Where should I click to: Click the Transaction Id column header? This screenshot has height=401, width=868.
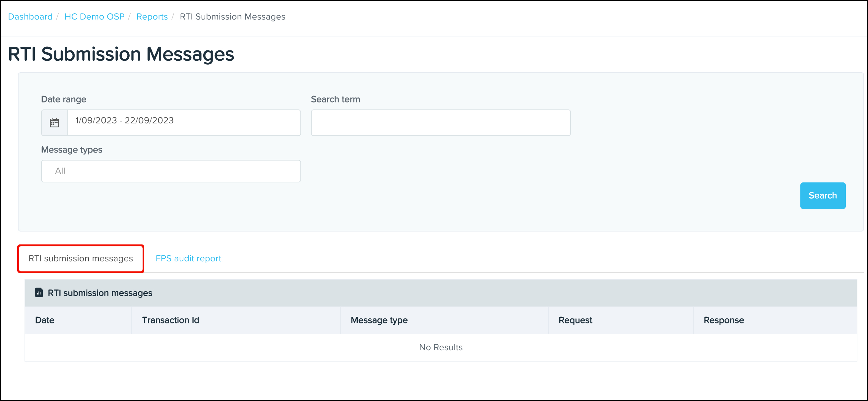171,320
